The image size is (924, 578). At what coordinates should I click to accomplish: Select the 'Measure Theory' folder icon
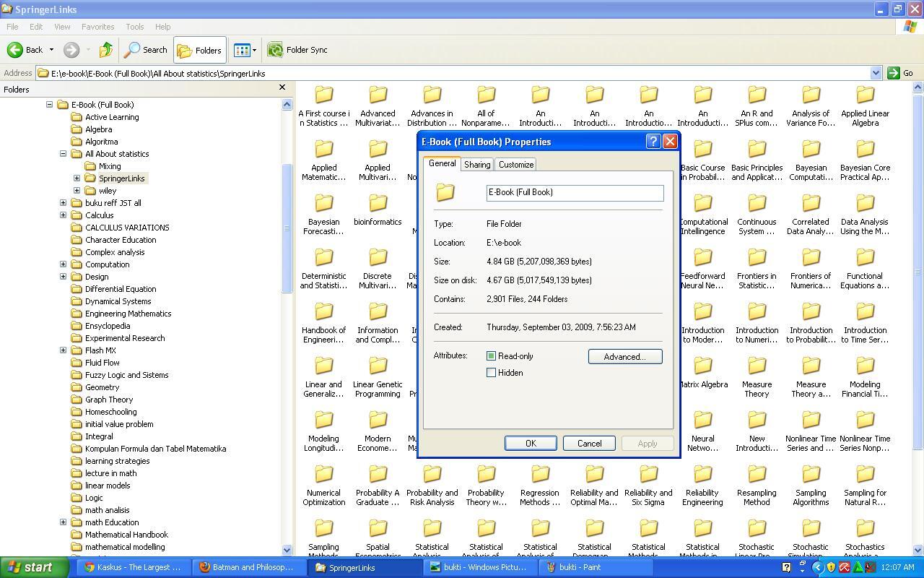[x=757, y=366]
